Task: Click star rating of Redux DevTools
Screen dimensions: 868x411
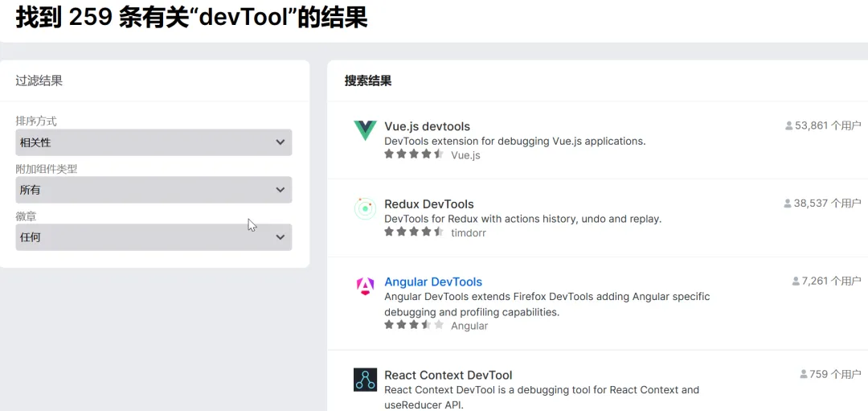Action: (x=414, y=232)
